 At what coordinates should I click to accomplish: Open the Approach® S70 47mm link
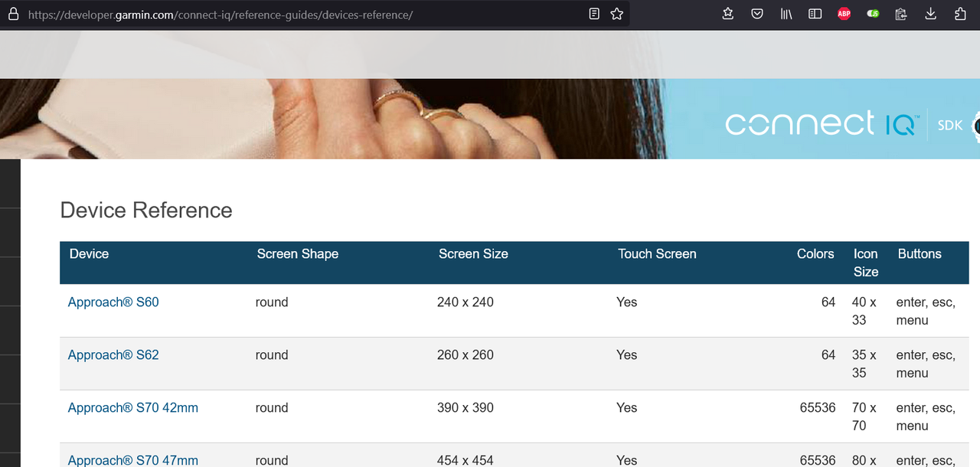point(133,460)
